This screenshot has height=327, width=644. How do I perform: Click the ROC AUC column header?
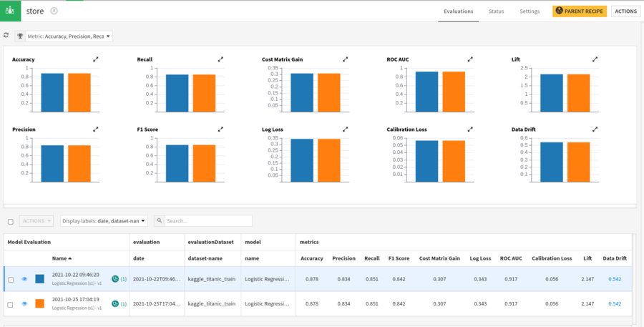[511, 258]
